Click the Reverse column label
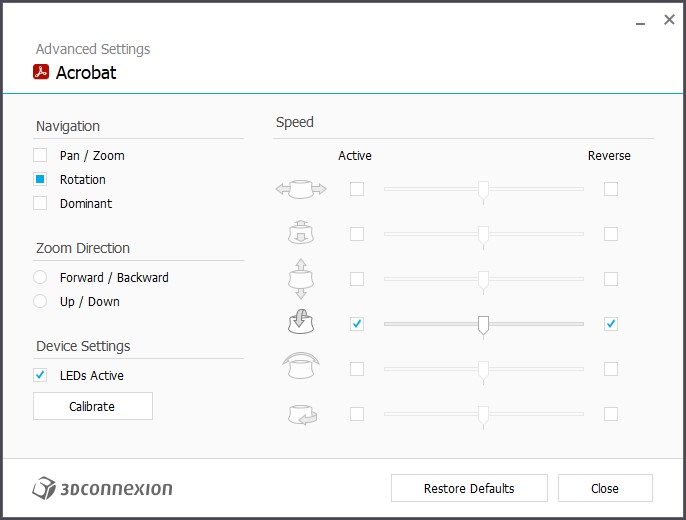The image size is (686, 520). [609, 155]
